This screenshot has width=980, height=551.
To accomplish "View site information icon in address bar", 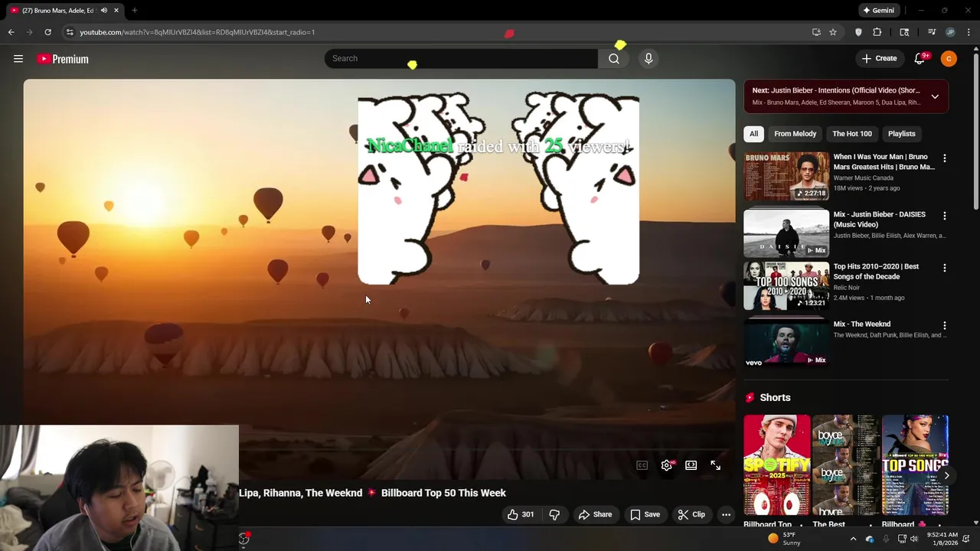I will pos(70,32).
